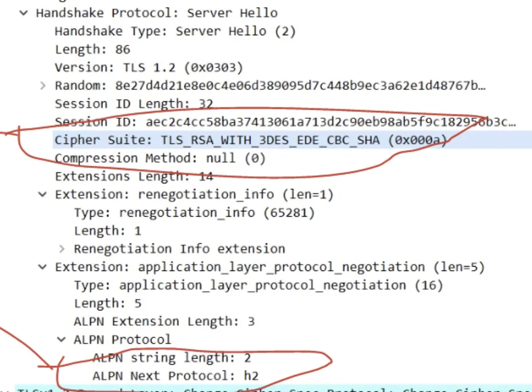532x392 pixels.
Task: Select the Change Cipher Spec record row
Action: (274, 389)
